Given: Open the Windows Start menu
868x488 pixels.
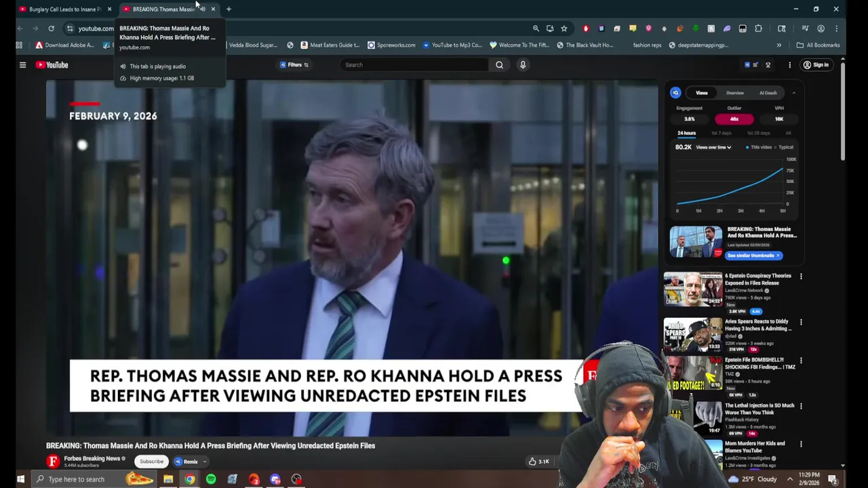Looking at the screenshot, I should [20, 479].
